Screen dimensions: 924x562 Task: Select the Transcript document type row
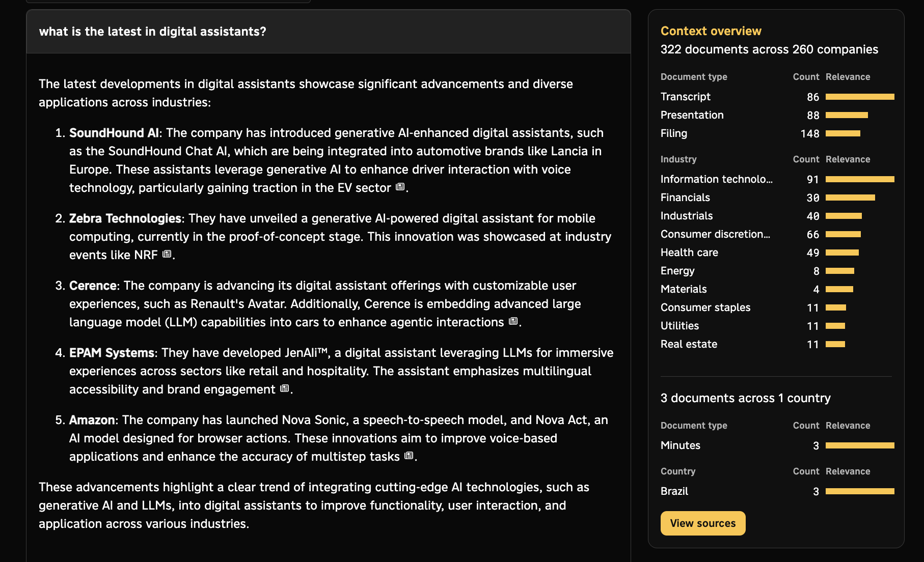tap(777, 97)
